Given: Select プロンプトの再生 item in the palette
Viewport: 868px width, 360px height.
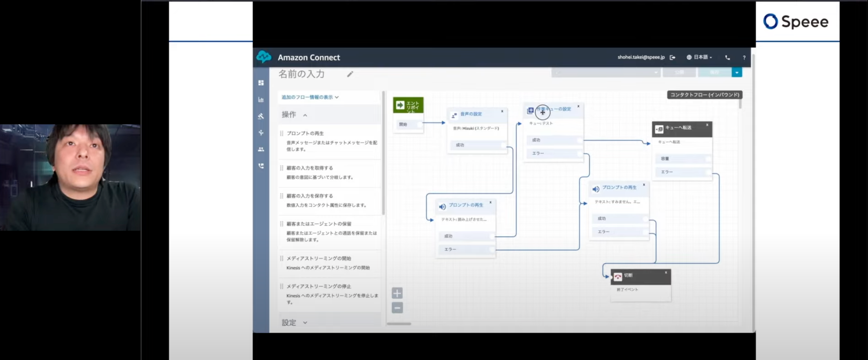Looking at the screenshot, I should click(305, 133).
